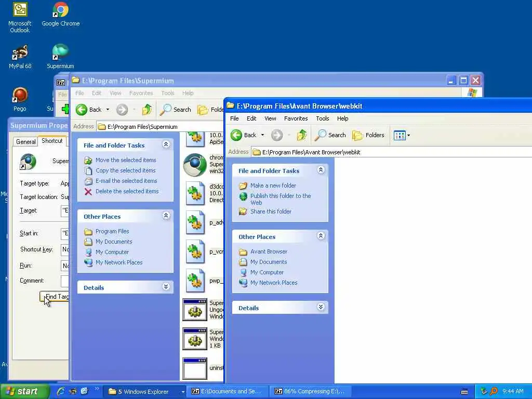Open 5 Windows Explorer taskbar group
This screenshot has width=532, height=399.
(x=144, y=392)
